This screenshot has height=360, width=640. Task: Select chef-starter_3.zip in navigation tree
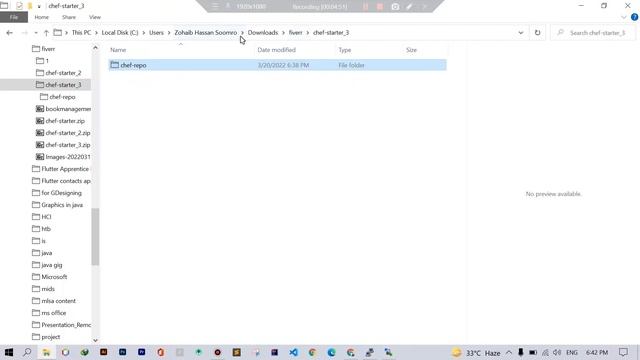[68, 145]
